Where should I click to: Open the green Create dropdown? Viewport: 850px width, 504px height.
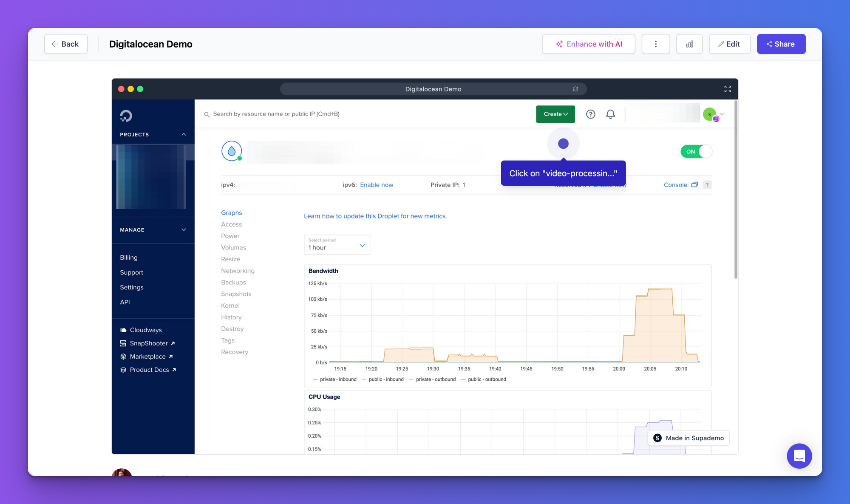pyautogui.click(x=555, y=114)
